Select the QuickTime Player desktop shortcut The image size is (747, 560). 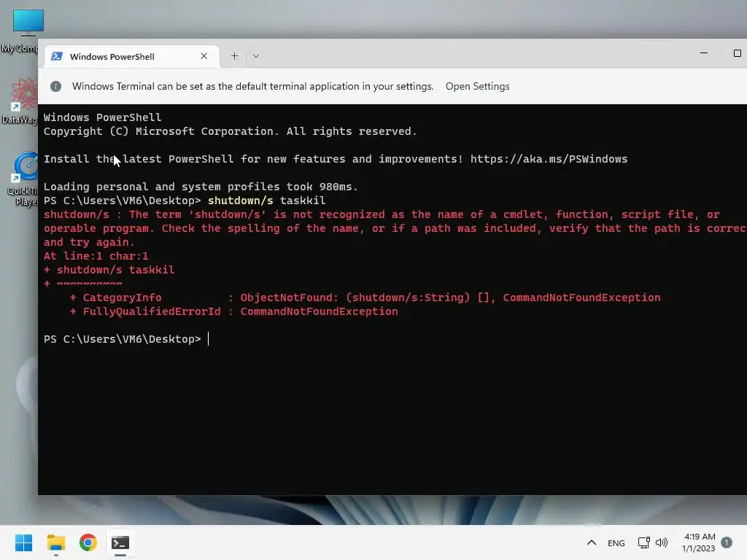click(22, 179)
